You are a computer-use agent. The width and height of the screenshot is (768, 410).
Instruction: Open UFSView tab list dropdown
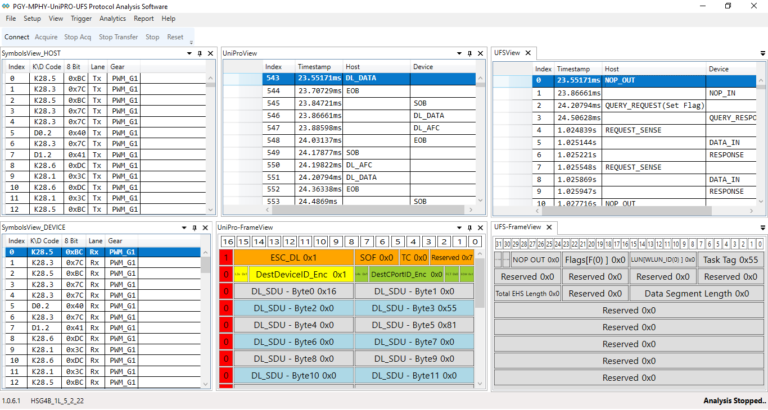(x=763, y=53)
